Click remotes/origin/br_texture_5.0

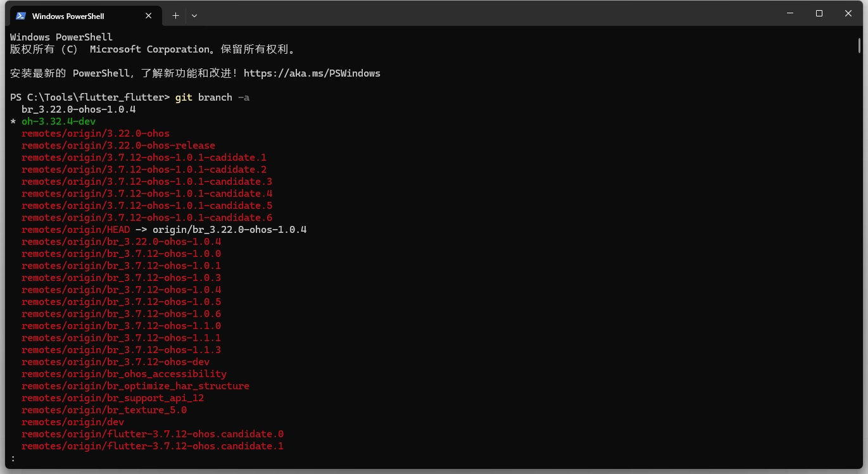[x=104, y=410]
